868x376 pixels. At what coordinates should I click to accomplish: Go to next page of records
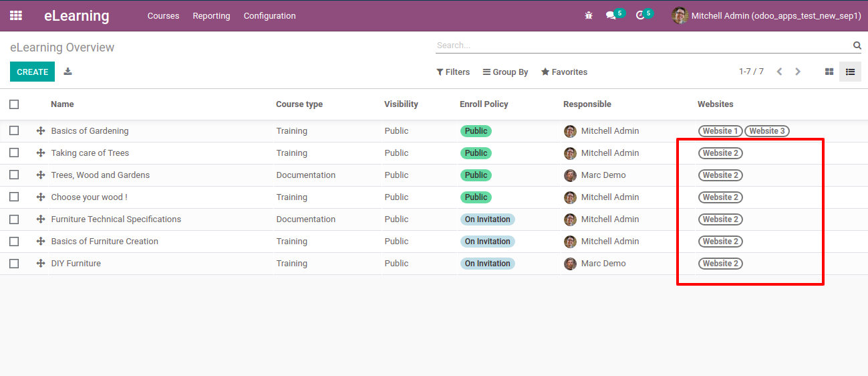pyautogui.click(x=798, y=72)
